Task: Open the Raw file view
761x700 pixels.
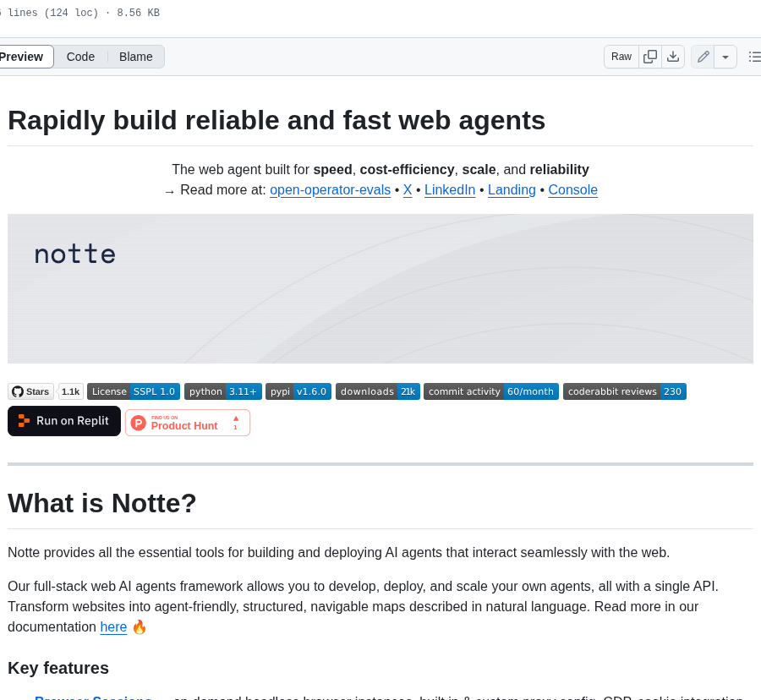Action: pos(621,56)
